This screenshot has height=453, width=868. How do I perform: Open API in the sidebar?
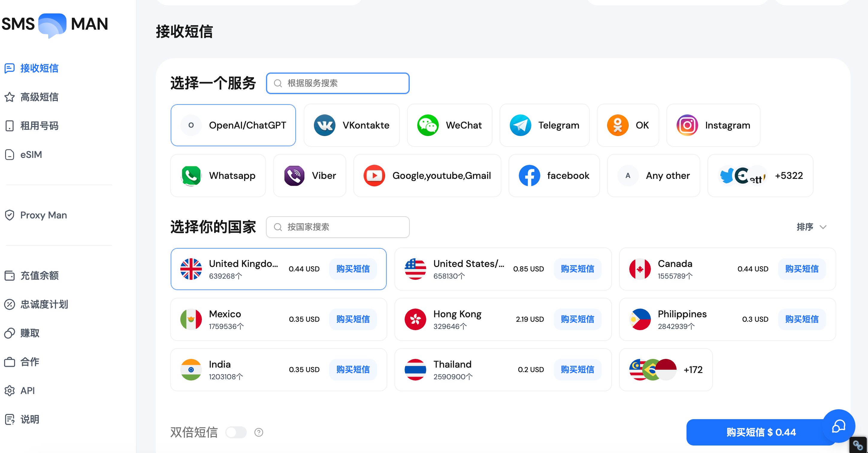[19, 390]
